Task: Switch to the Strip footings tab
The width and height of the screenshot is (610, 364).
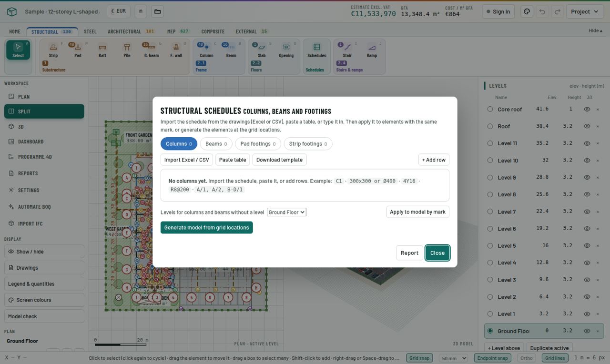Action: click(308, 144)
